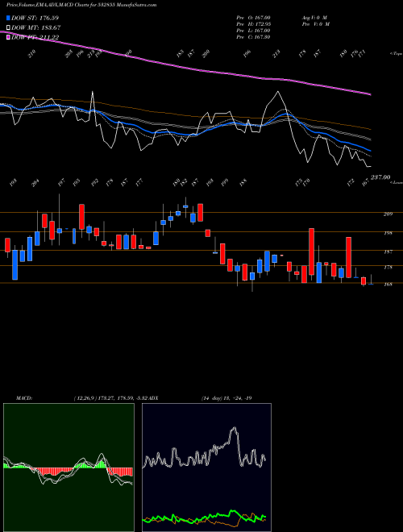Open the green MACD histogram chart panel

pyautogui.click(x=69, y=468)
